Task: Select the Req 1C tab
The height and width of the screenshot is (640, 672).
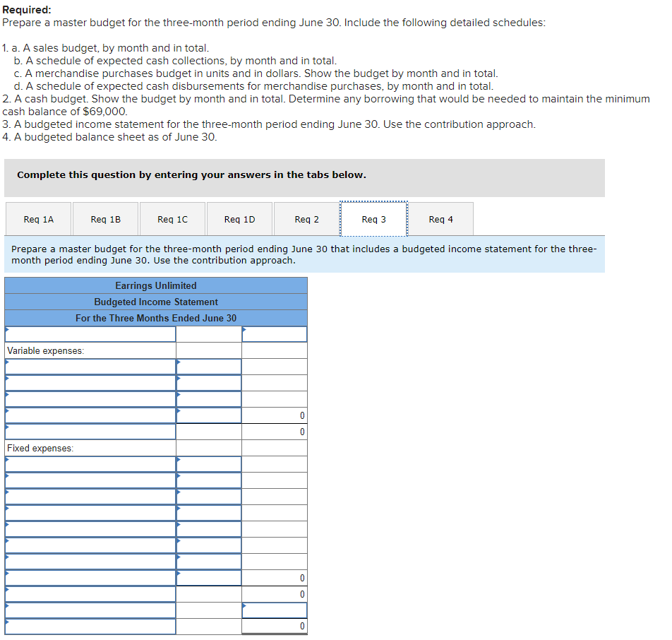Action: 172,219
